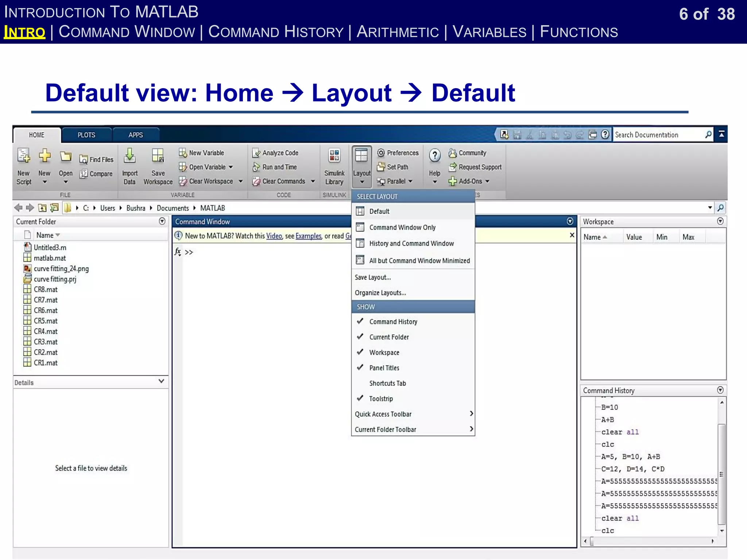The height and width of the screenshot is (560, 747).
Task: Uncheck Command History in Show list
Action: tap(393, 322)
